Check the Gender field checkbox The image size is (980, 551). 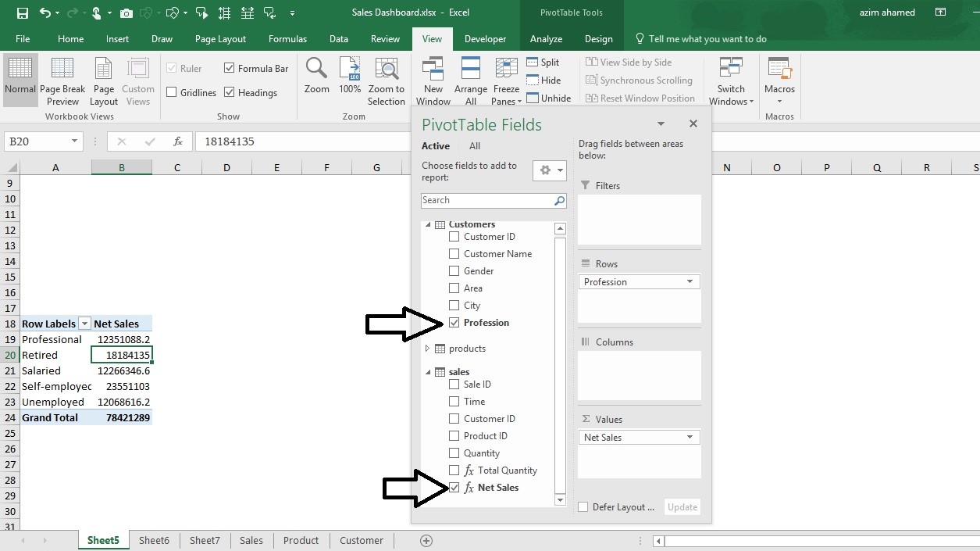point(454,271)
